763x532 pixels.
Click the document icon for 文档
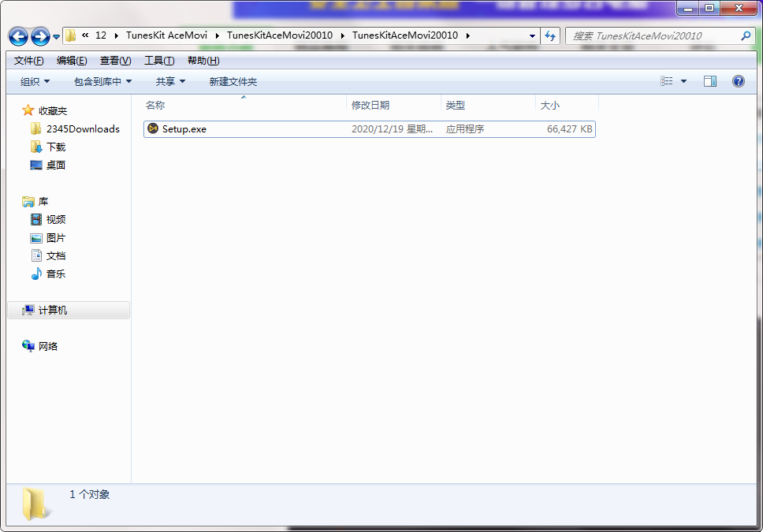pos(36,255)
